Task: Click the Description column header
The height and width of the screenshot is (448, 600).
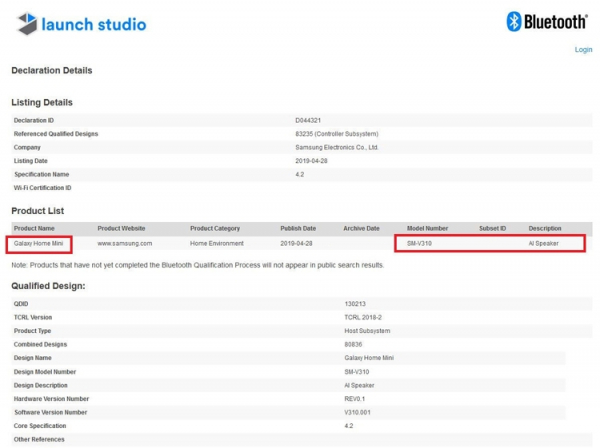Action: pyautogui.click(x=545, y=228)
